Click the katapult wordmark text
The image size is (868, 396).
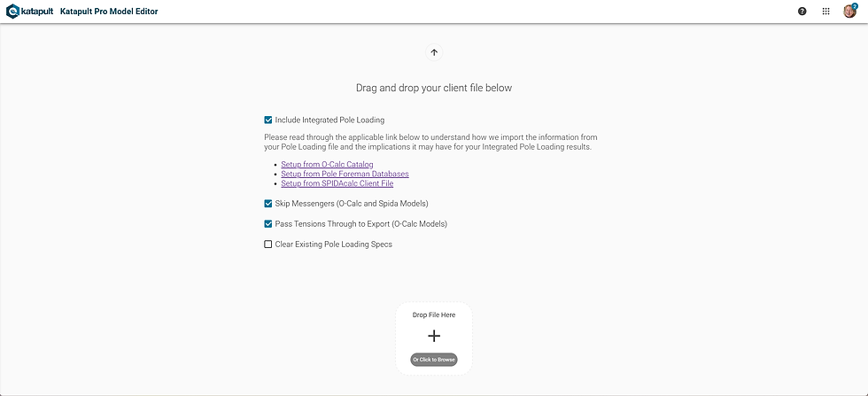(x=37, y=12)
